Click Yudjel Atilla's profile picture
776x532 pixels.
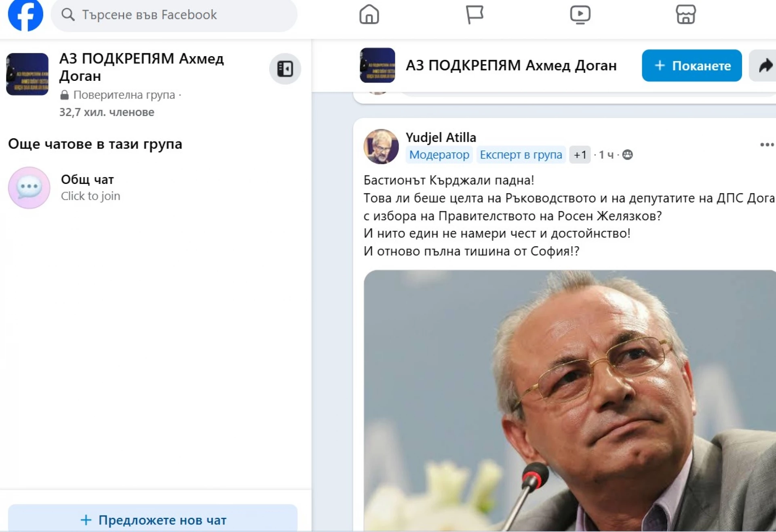click(381, 146)
